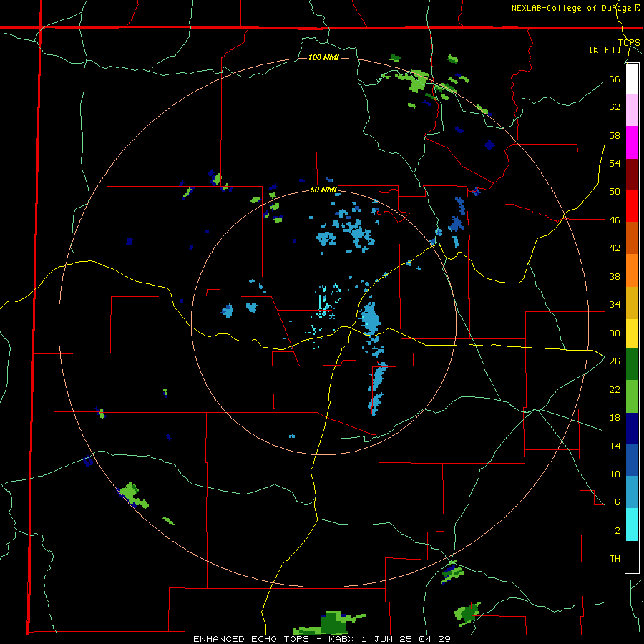The width and height of the screenshot is (644, 644).
Task: Click the TOPS legend heading
Action: tap(629, 43)
